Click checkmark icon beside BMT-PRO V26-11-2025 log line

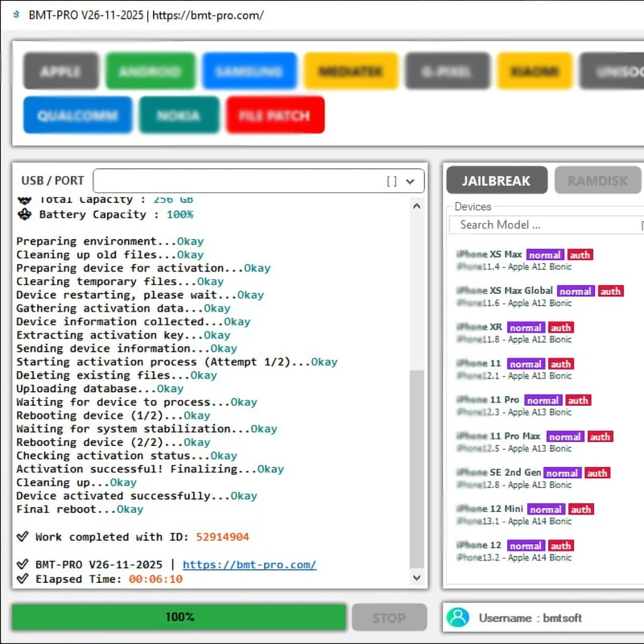[23, 564]
